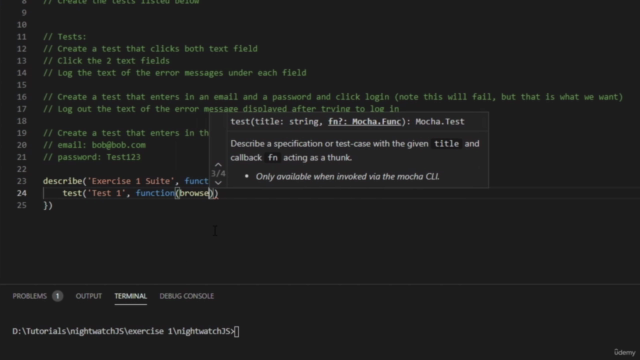Click the line 16 comment about email and password
This screenshot has width=640, height=360.
333,97
